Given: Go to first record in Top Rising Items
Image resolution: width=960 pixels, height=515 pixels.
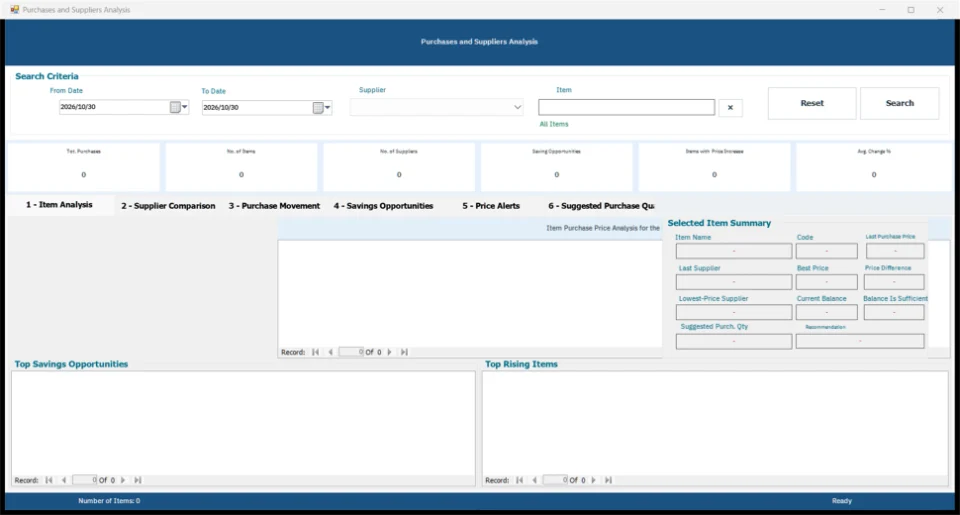Looking at the screenshot, I should pyautogui.click(x=520, y=480).
